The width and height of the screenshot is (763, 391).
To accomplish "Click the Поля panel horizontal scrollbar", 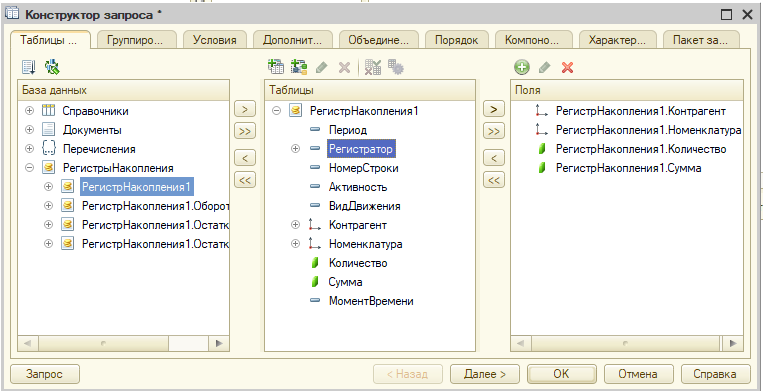I will pos(627,343).
